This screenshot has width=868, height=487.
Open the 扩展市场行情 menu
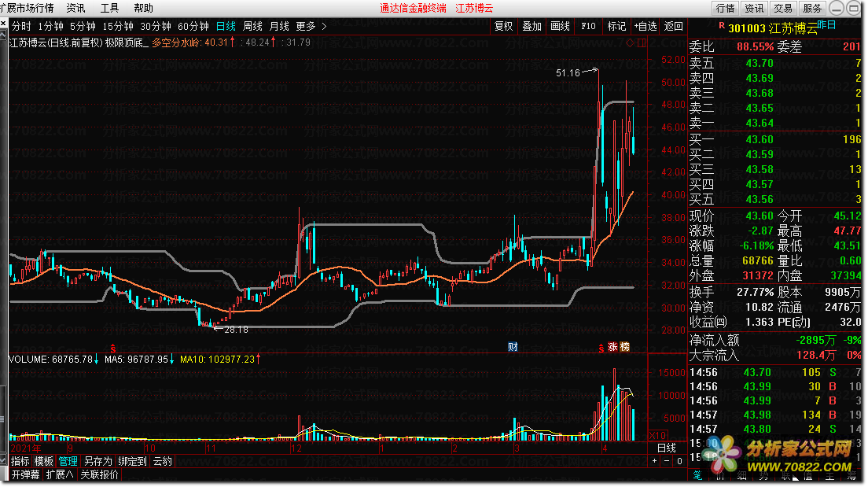(27, 9)
